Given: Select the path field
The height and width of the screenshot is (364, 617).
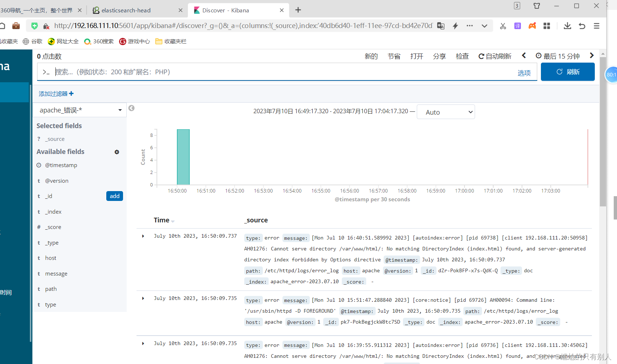Looking at the screenshot, I should coord(51,289).
